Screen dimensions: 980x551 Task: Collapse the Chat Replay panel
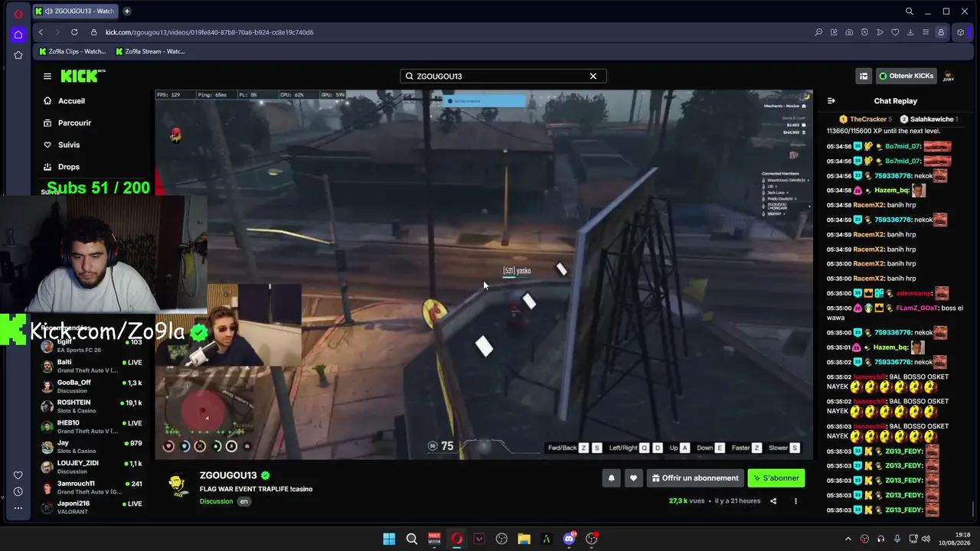point(831,100)
